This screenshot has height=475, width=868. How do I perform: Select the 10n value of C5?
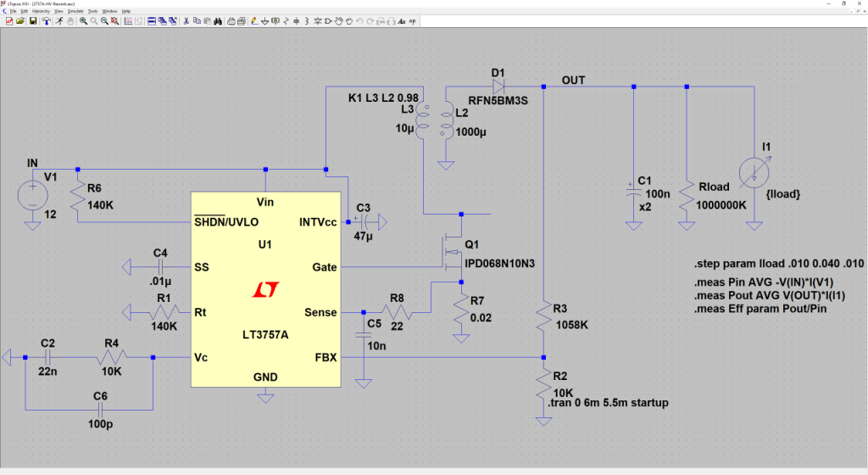click(376, 346)
